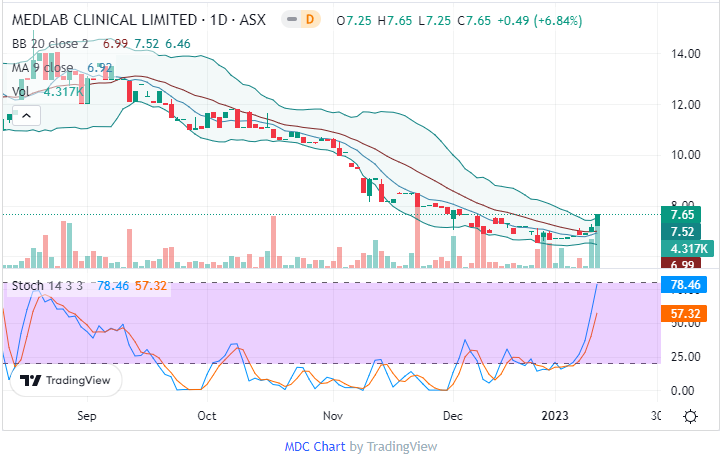Viewport: 726px width, 459px height.
Task: Click the green 7.65 price label
Action: point(683,215)
